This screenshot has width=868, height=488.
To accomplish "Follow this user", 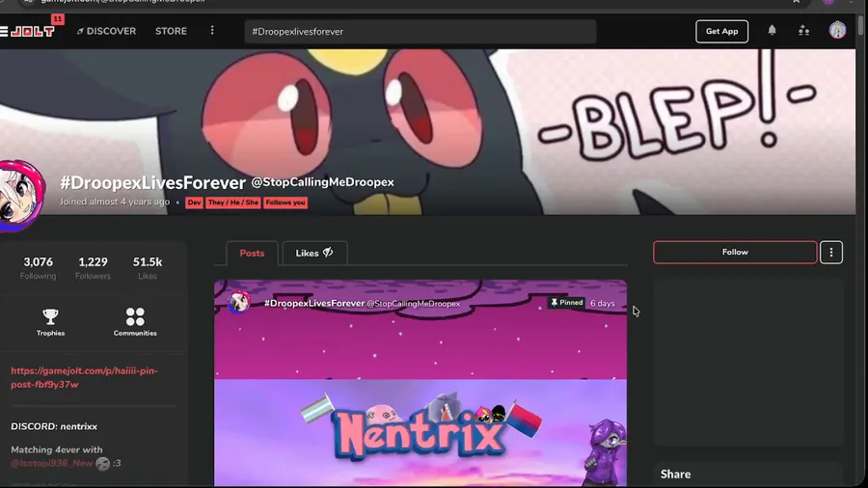I will click(x=735, y=253).
